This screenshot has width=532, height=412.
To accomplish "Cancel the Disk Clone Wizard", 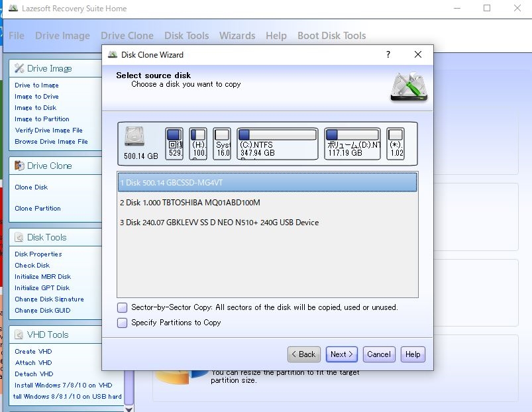I will (x=379, y=354).
